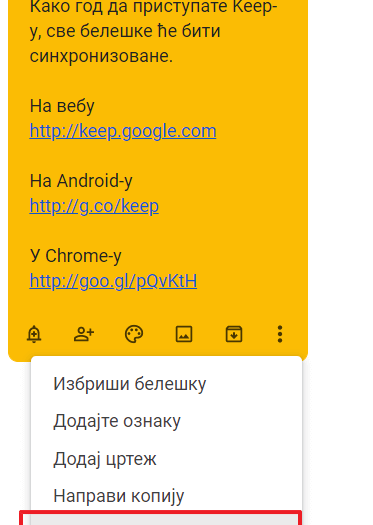Select "Избриши белешку" from the menu

(x=166, y=384)
